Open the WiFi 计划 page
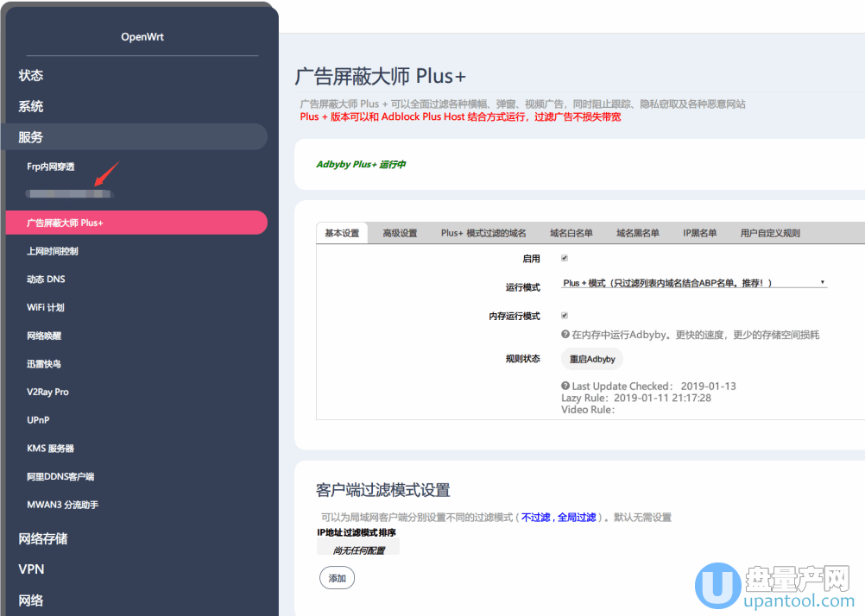This screenshot has height=616, width=865. click(45, 307)
